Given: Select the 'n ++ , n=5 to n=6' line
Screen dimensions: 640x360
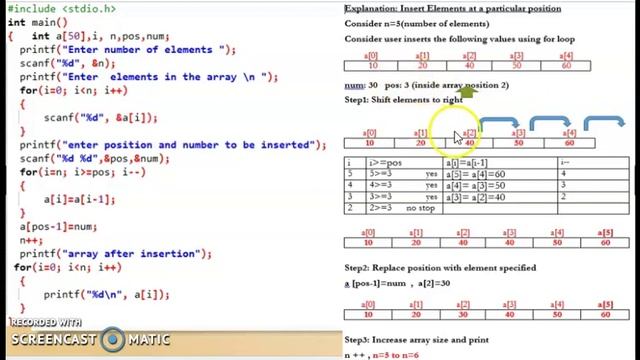Looking at the screenshot, I should tap(381, 355).
